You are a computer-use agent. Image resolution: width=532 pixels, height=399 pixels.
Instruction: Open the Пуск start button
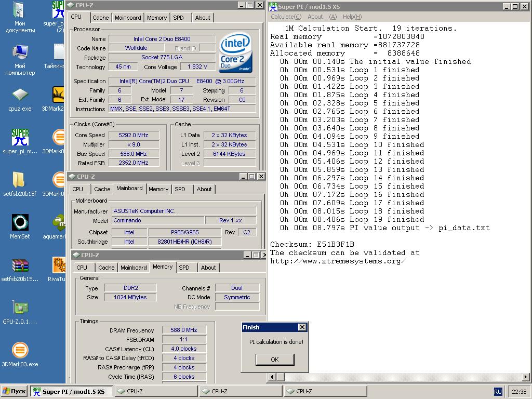tap(14, 392)
